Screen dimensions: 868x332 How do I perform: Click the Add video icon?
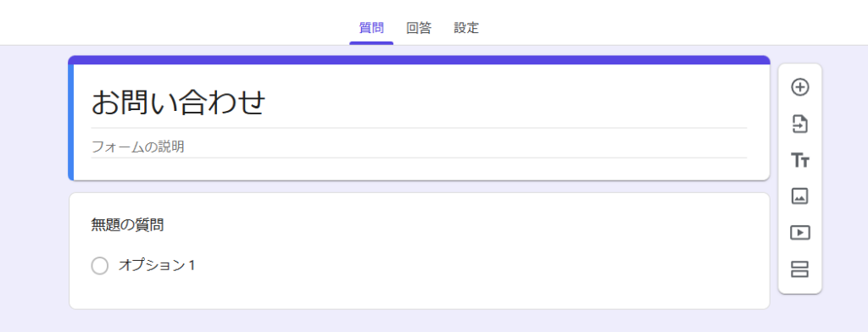tap(800, 233)
